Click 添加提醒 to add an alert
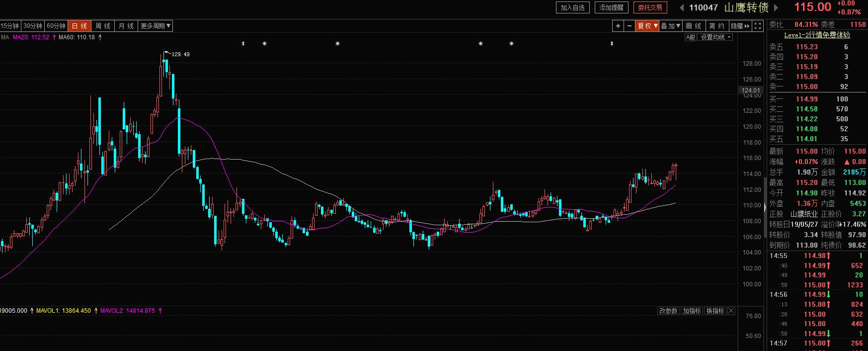 [611, 7]
